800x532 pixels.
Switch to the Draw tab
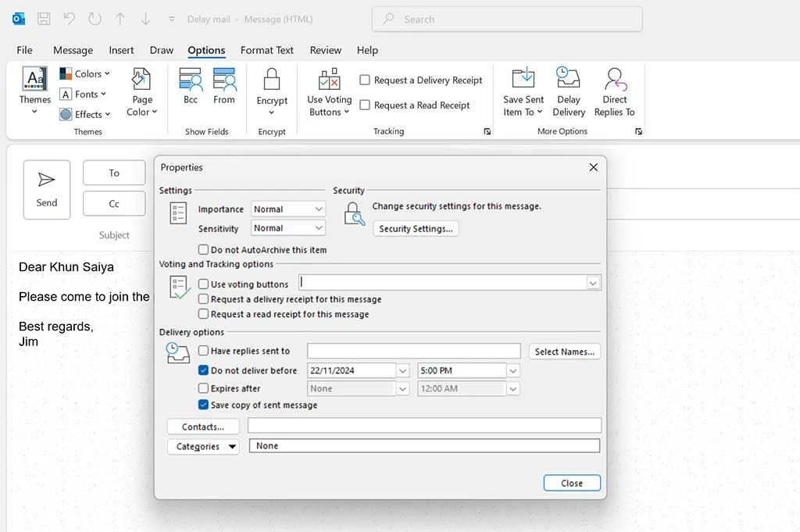161,50
